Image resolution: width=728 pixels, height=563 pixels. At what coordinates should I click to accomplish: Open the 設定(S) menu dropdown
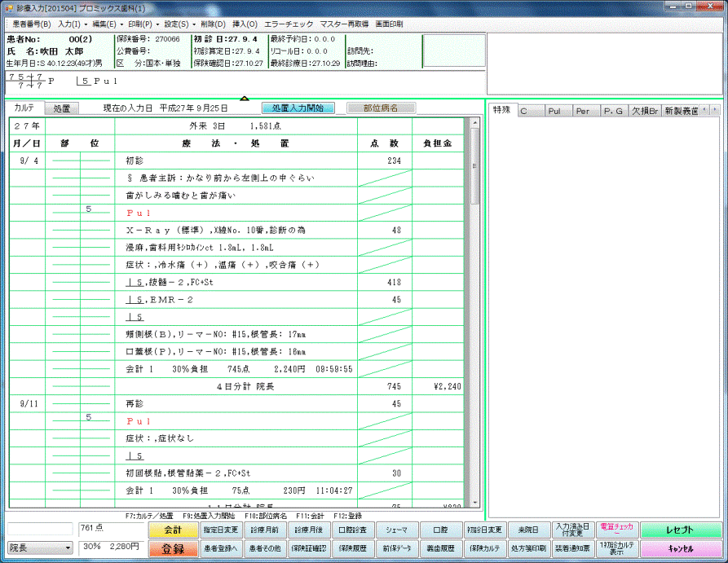(179, 24)
